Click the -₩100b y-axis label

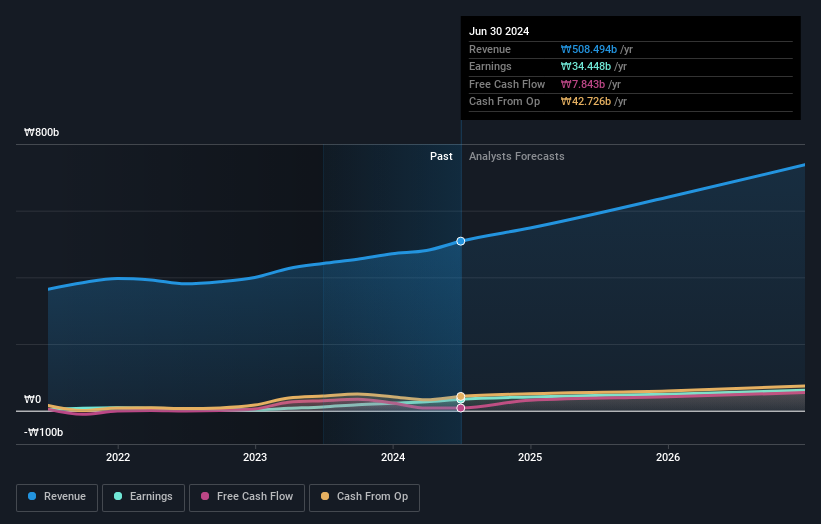coord(43,432)
